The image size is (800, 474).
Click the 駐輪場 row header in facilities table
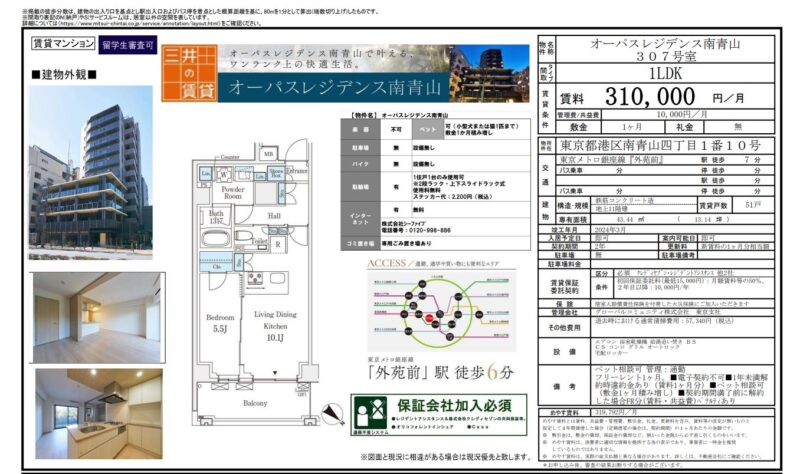pos(360,187)
